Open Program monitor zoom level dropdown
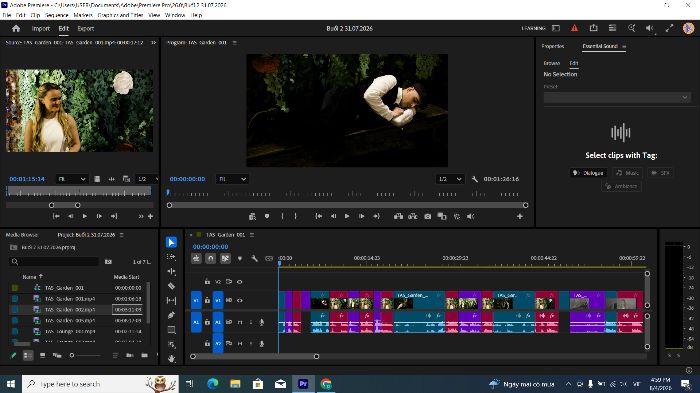 point(232,179)
